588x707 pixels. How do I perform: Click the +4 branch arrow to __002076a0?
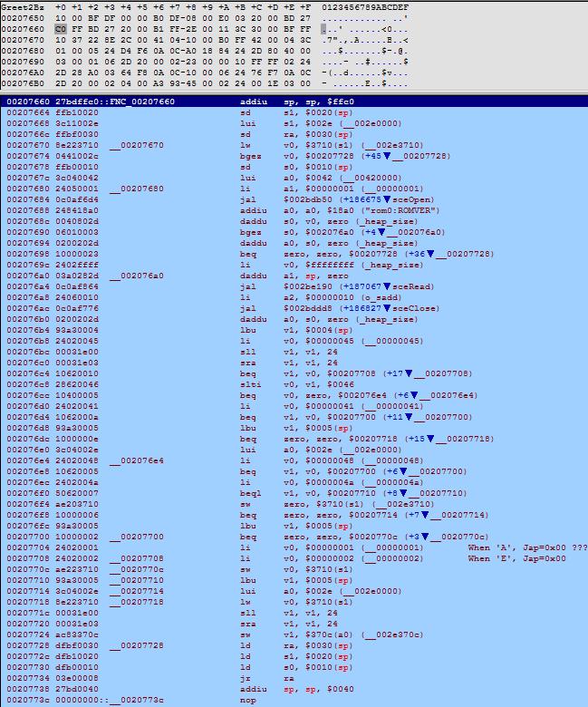[x=381, y=233]
